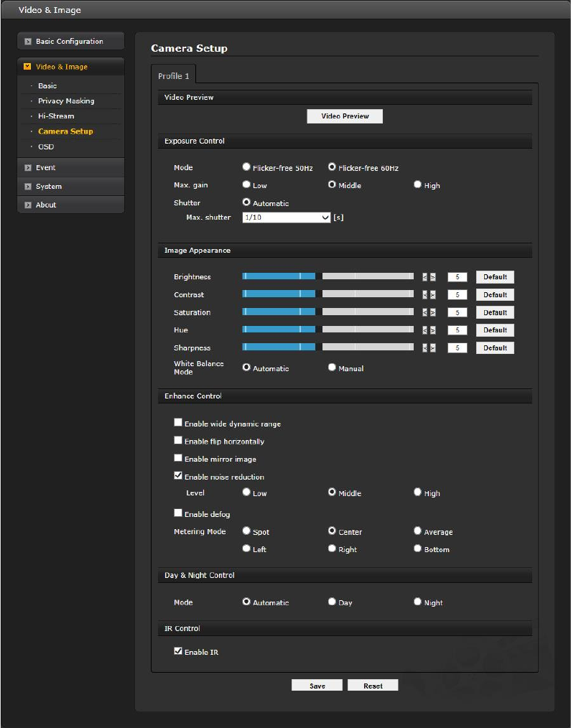Reset Saturation with its Default button
Screen dimensions: 571x728
pyautogui.click(x=495, y=312)
